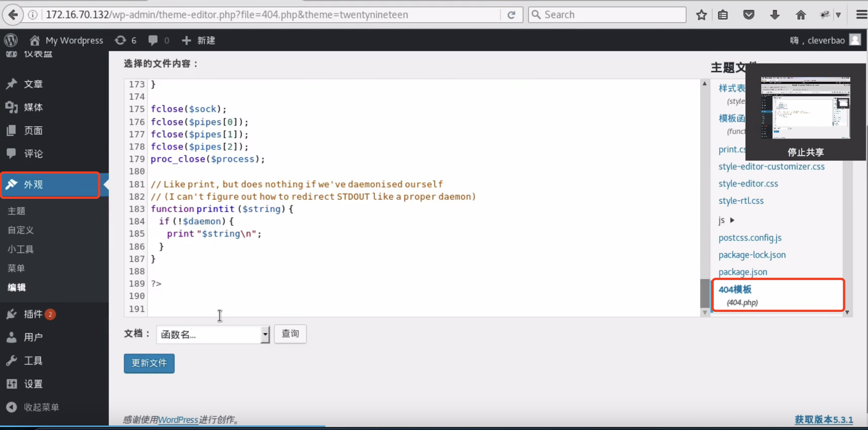Go to browser home icon
Screen dimensions: 868x430
(800, 15)
